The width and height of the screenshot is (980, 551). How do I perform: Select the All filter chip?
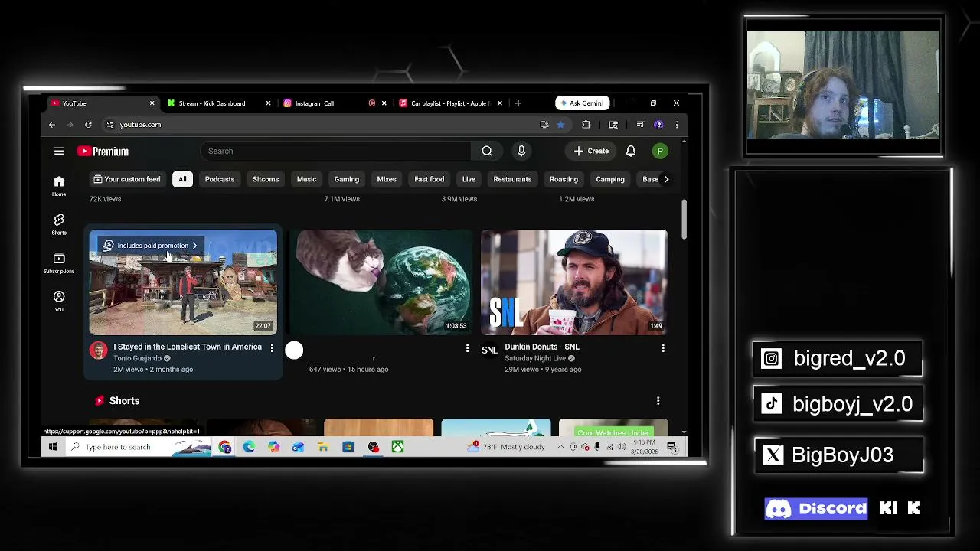click(x=182, y=179)
